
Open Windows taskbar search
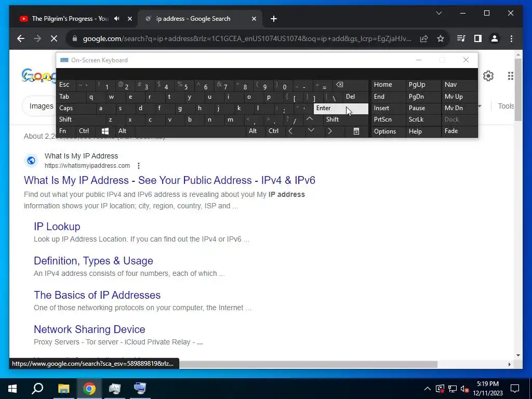(37, 389)
